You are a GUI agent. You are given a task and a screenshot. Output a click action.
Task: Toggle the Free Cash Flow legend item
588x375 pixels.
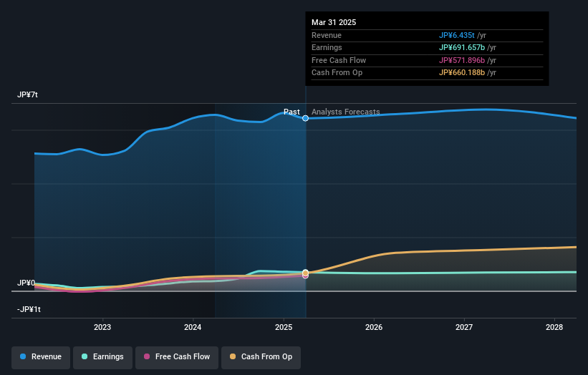[x=177, y=357]
